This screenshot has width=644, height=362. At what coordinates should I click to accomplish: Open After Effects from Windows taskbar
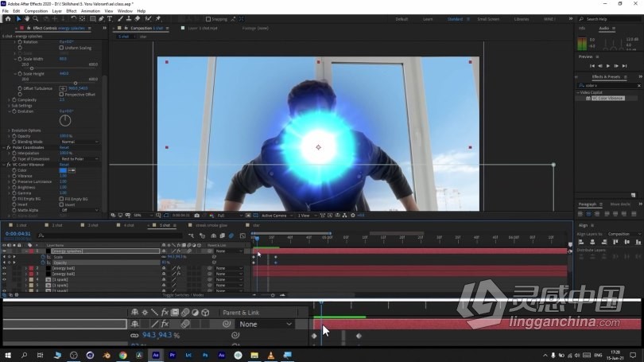point(156,355)
